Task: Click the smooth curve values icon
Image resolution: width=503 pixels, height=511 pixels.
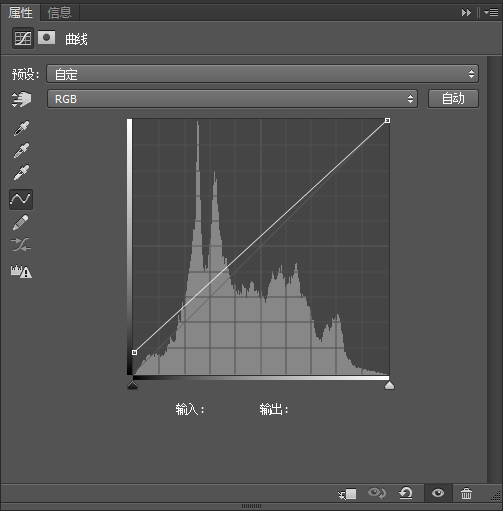Action: 21,245
